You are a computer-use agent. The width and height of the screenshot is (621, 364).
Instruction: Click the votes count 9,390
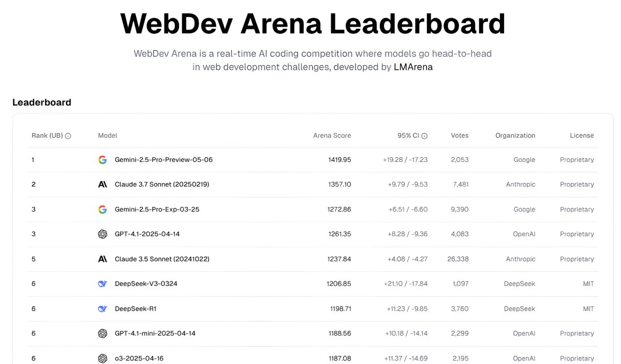(460, 209)
